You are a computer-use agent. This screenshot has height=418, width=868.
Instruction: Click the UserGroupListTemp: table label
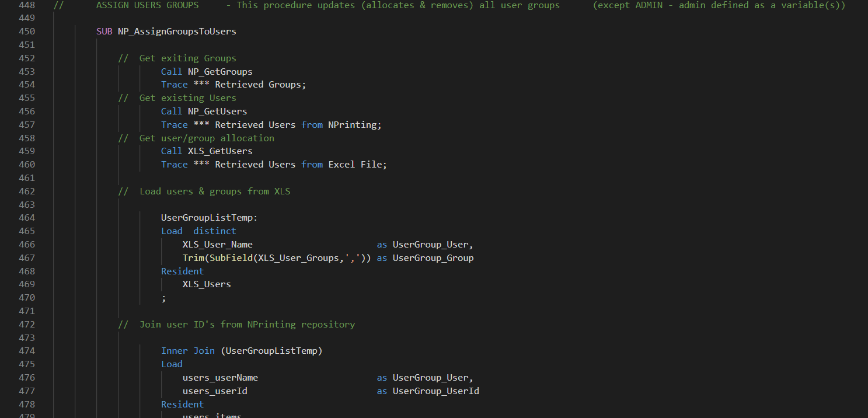[209, 218]
